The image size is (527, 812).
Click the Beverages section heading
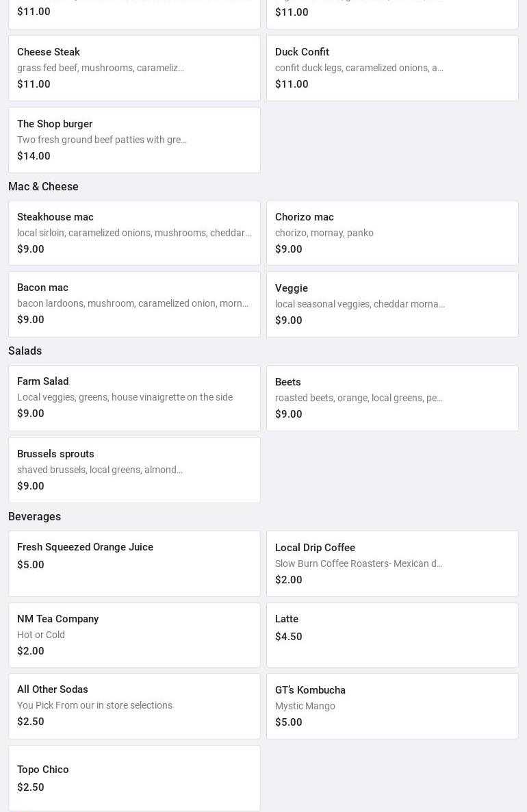pos(34,516)
